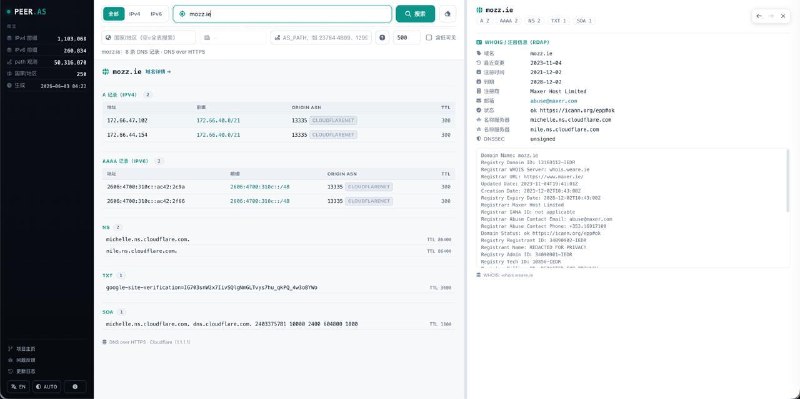This screenshot has width=800, height=399.
Task: Click CLOUDFLARENET badge in the ac42:2f66 row
Action: click(x=369, y=201)
